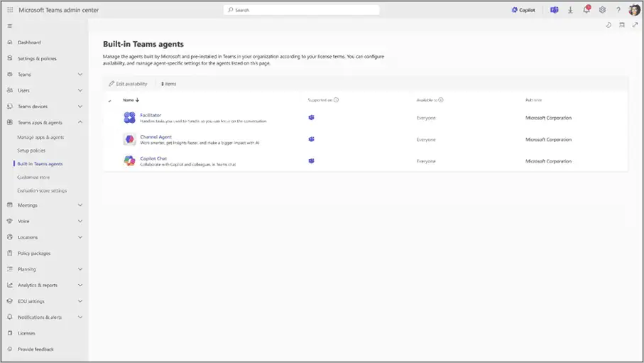The height and width of the screenshot is (363, 644).
Task: Open Customize store
Action: [x=33, y=177]
